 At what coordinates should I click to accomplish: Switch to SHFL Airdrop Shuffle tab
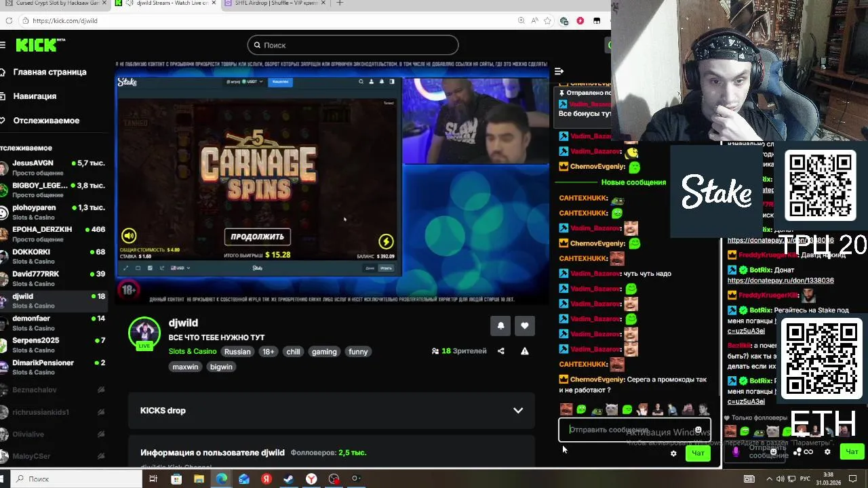click(x=275, y=3)
